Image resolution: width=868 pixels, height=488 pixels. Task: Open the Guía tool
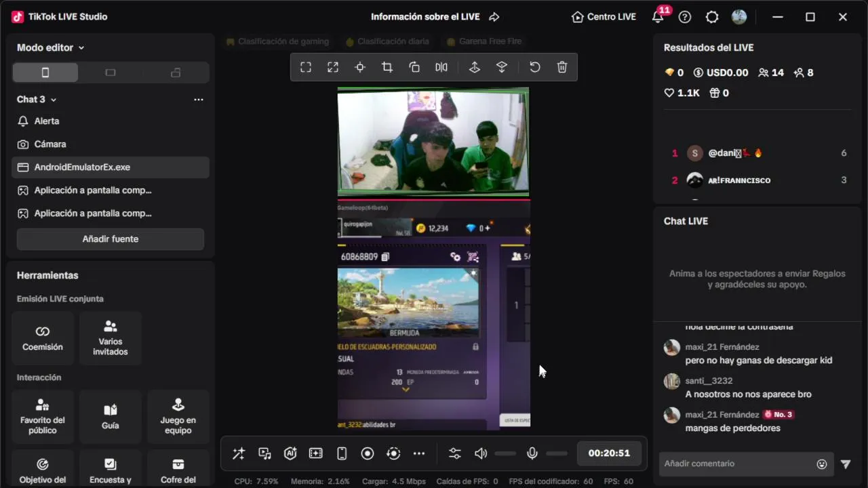tap(111, 417)
